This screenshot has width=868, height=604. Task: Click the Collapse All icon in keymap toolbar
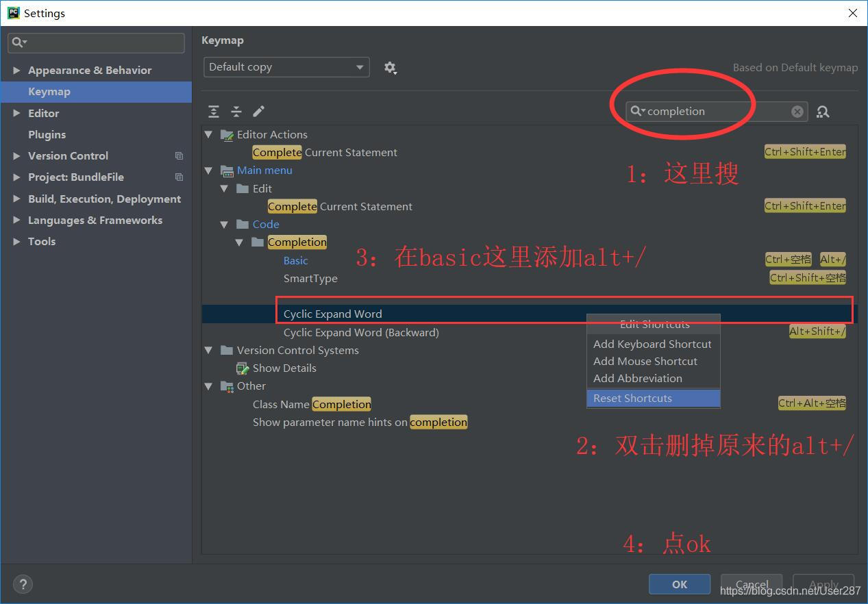pyautogui.click(x=236, y=112)
